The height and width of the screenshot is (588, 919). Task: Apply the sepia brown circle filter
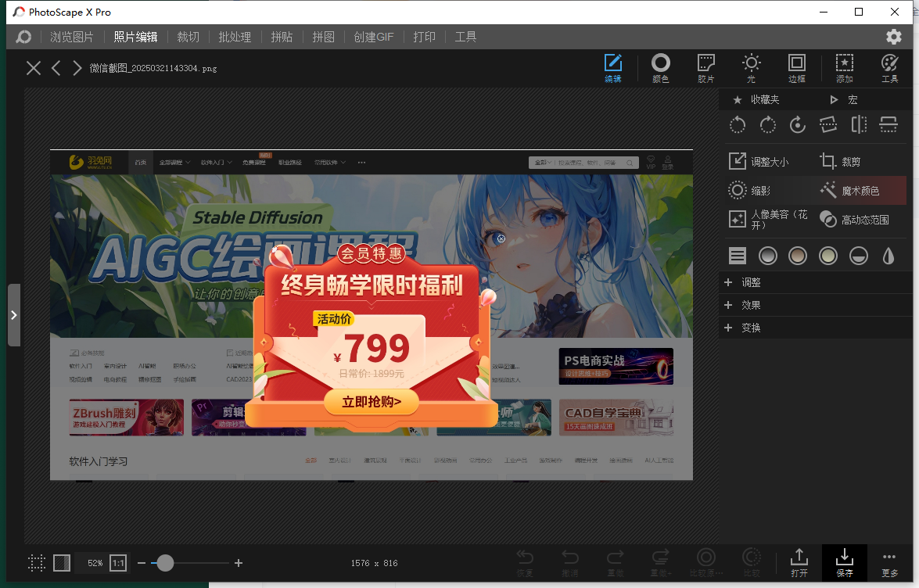point(798,256)
